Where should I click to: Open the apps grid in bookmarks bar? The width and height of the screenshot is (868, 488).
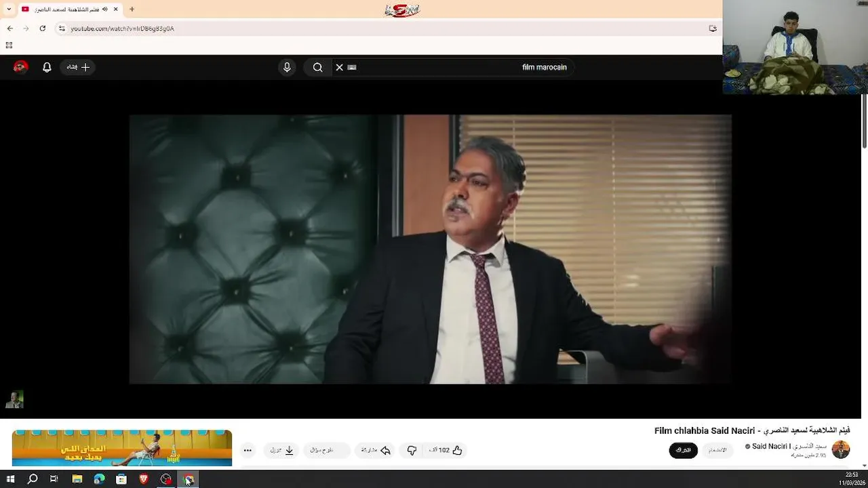[x=9, y=45]
